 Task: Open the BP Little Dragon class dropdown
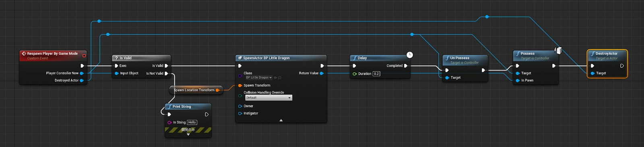click(x=258, y=78)
